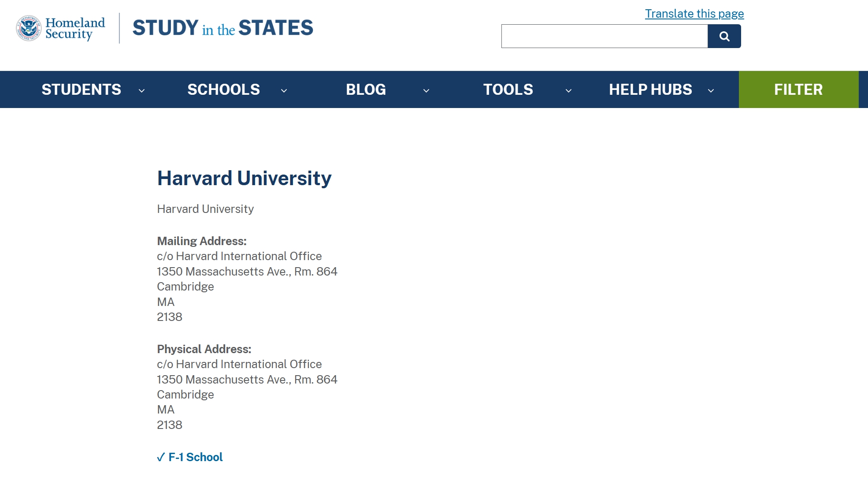
Task: Click 'MA' under Mailing Address
Action: tap(166, 302)
